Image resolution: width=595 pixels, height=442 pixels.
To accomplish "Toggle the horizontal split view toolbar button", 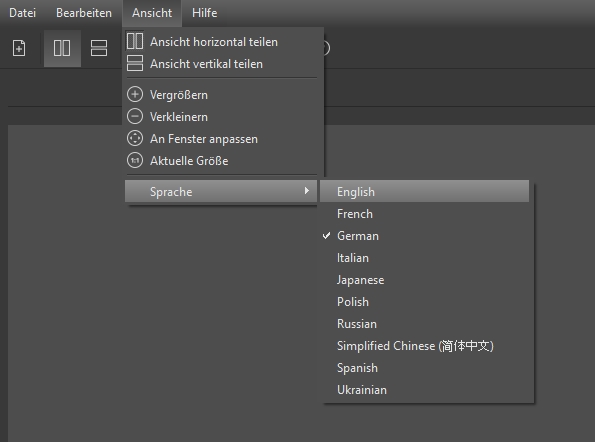I will [x=62, y=48].
